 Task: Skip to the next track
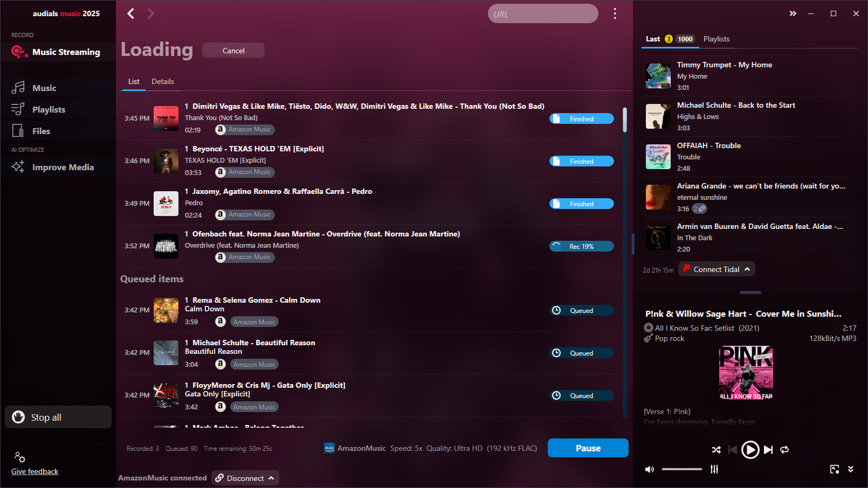point(768,450)
